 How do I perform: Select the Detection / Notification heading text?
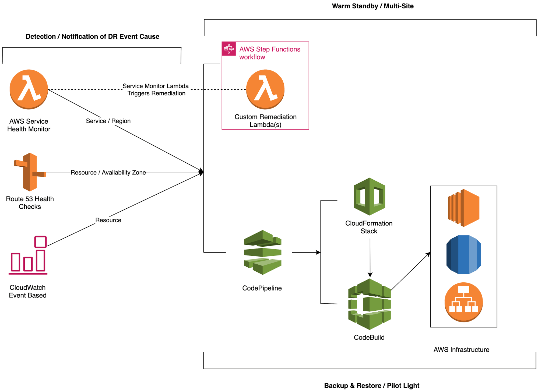(x=92, y=36)
